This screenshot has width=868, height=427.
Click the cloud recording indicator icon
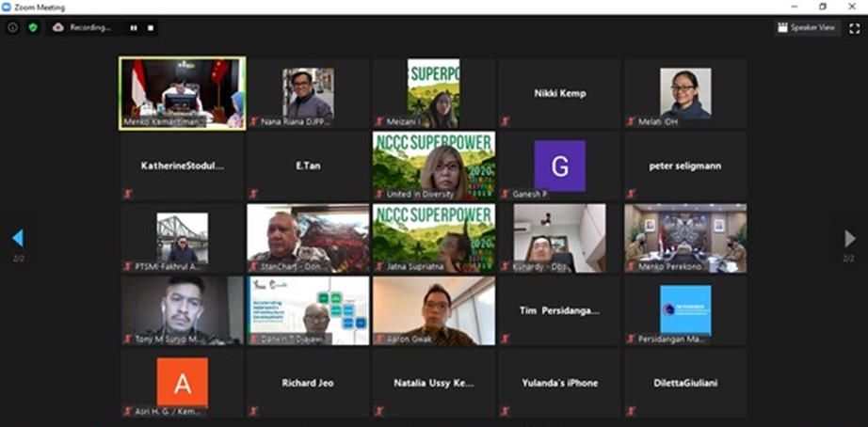pos(58,27)
